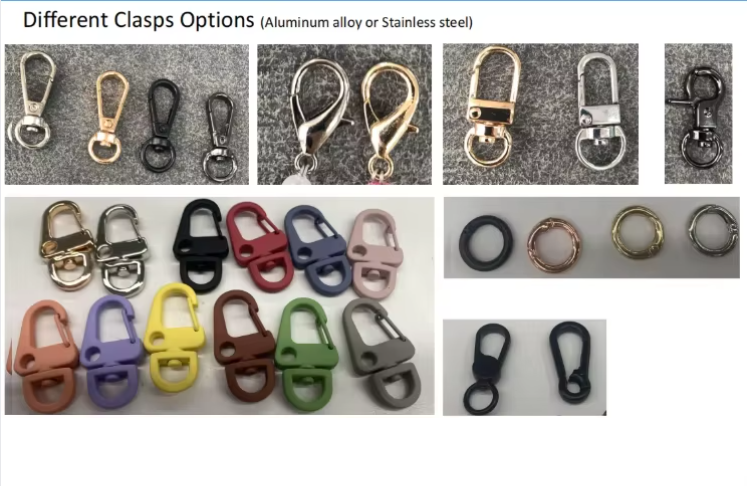Choose the purple painted swivel clasp
Screen dimensions: 747x486
111,351
